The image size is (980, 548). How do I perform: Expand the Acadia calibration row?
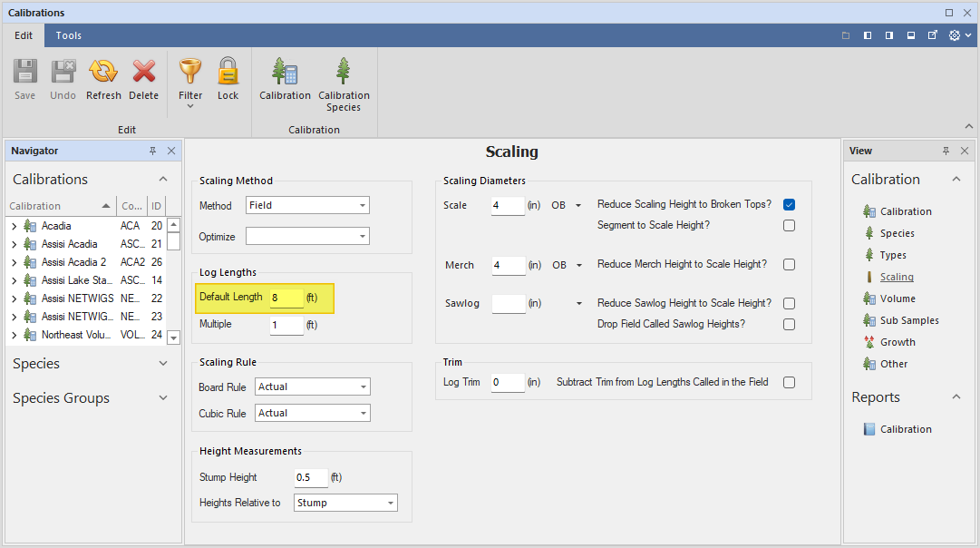pyautogui.click(x=14, y=226)
